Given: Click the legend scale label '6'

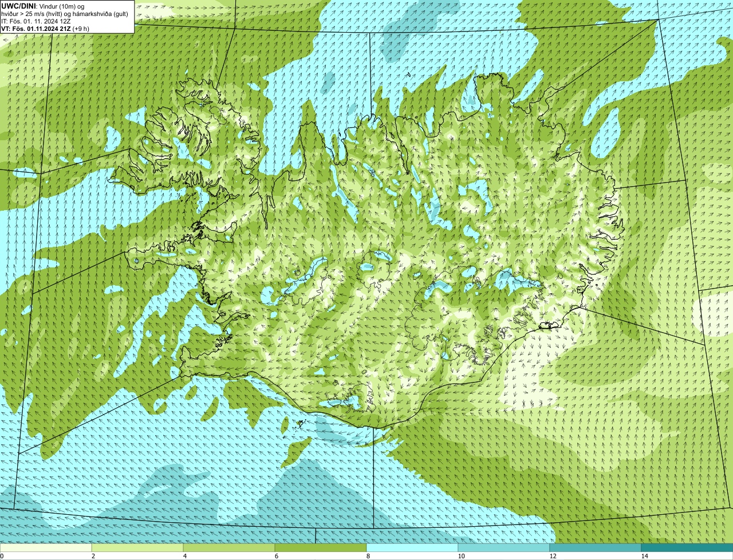Looking at the screenshot, I should point(277,556).
